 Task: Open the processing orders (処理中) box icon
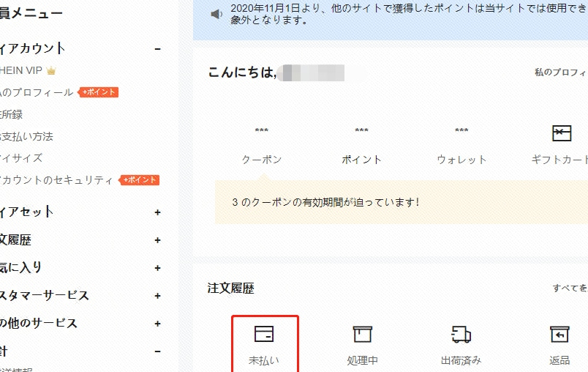(362, 334)
